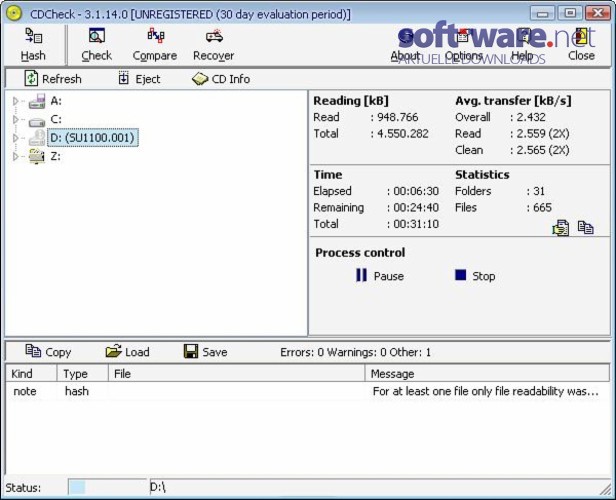Save the log to file
Image resolution: width=616 pixels, height=500 pixels.
pos(206,352)
